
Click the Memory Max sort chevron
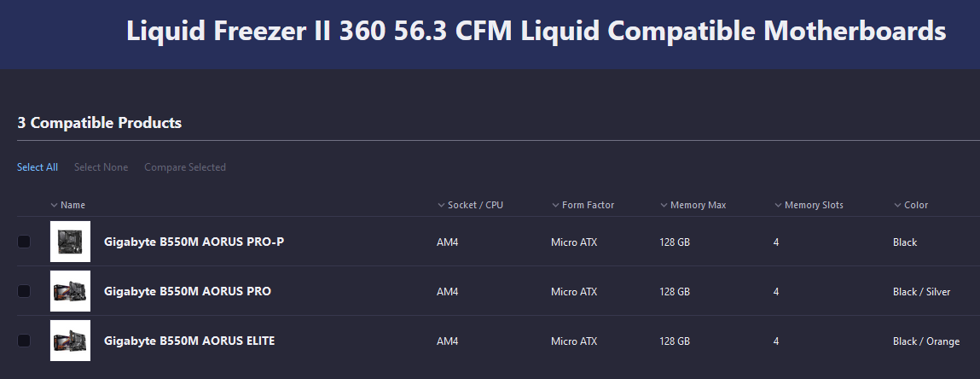(664, 205)
